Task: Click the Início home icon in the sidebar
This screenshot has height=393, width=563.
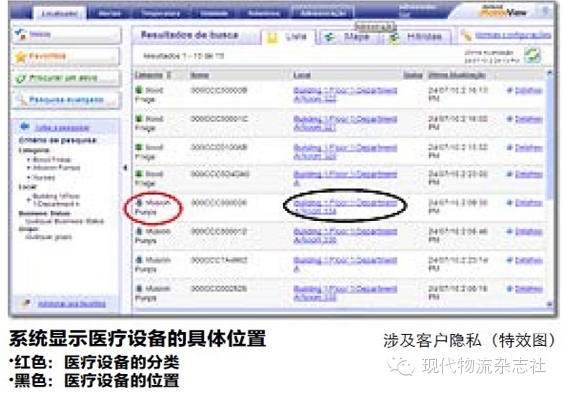Action: tap(21, 34)
